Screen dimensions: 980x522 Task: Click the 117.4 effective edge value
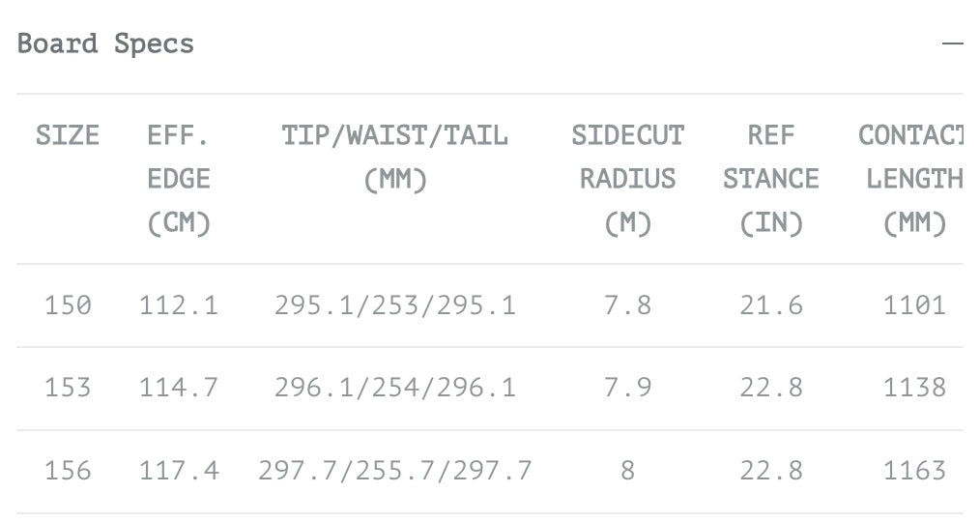(x=179, y=471)
